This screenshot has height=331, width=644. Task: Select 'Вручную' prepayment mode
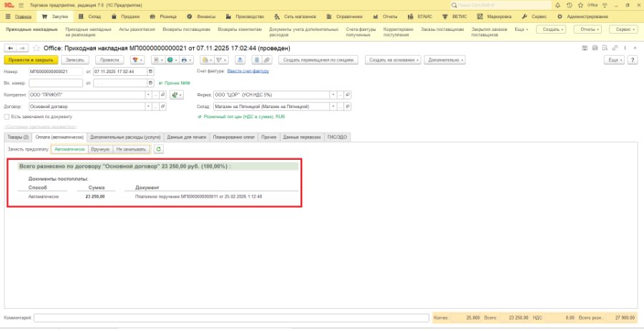[x=101, y=149]
